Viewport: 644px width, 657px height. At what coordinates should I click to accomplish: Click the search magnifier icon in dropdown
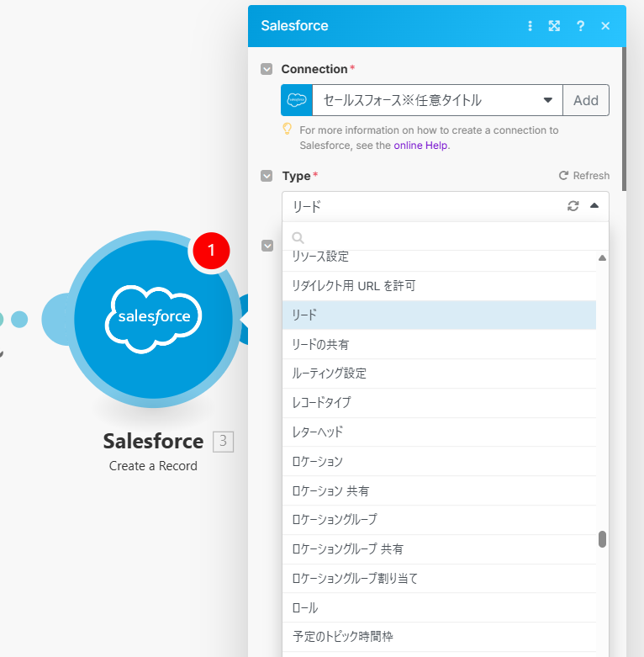click(x=298, y=237)
